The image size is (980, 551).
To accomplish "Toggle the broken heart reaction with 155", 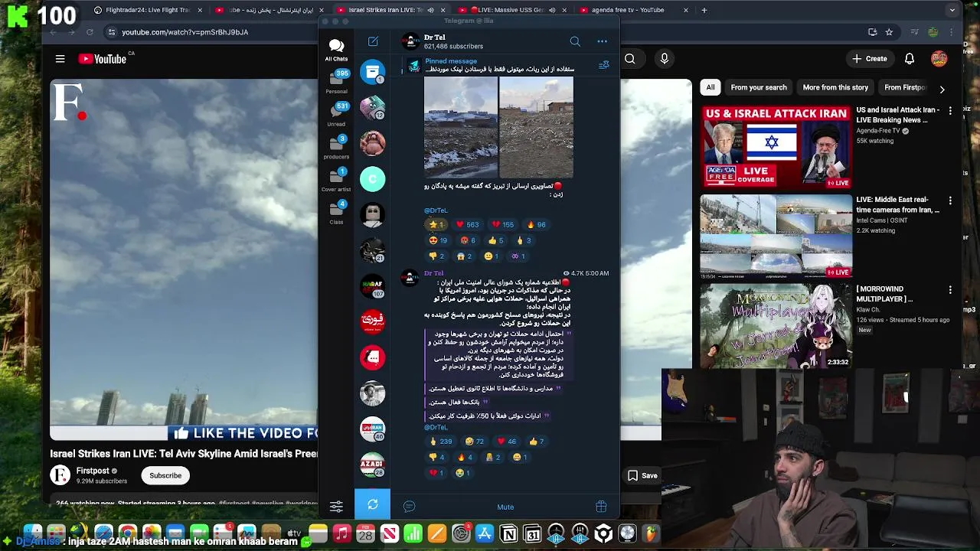I will point(503,224).
